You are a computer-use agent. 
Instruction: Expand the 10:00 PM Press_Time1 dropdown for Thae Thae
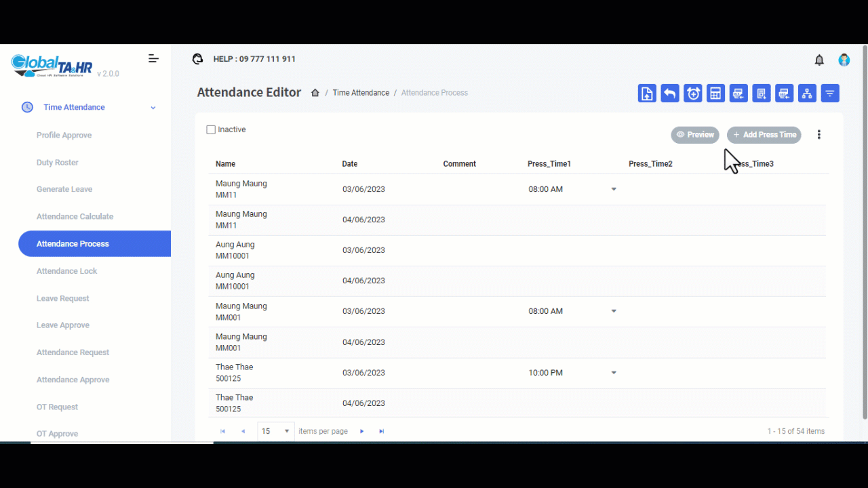click(614, 373)
